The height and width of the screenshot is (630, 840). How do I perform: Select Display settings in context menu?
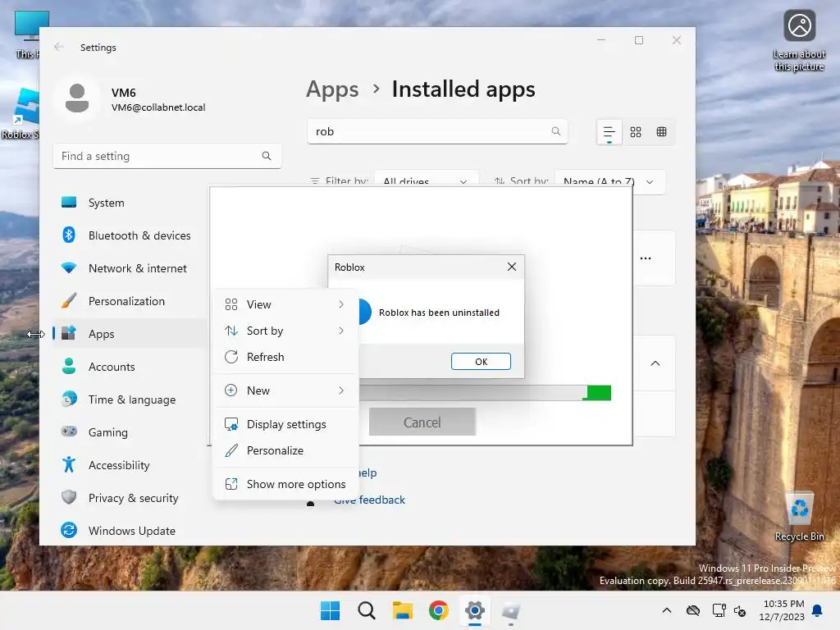pyautogui.click(x=285, y=424)
